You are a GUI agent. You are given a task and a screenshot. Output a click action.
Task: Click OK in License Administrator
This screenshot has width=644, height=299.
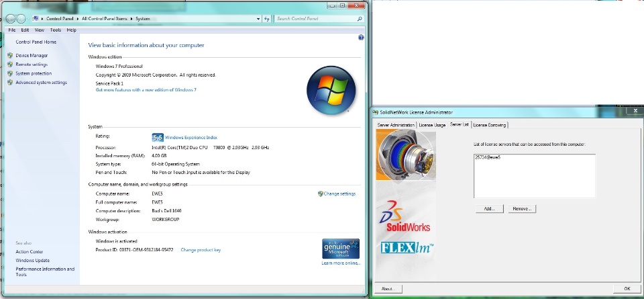[x=627, y=289]
